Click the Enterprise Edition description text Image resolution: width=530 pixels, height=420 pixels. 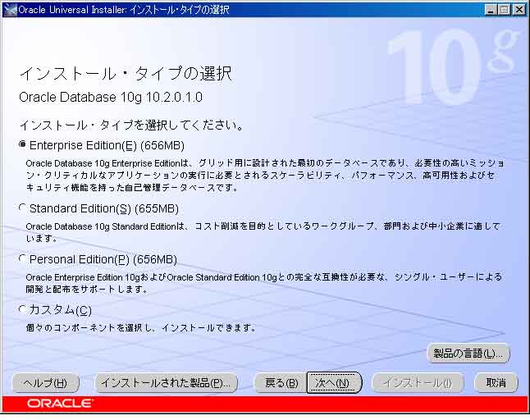265,176
